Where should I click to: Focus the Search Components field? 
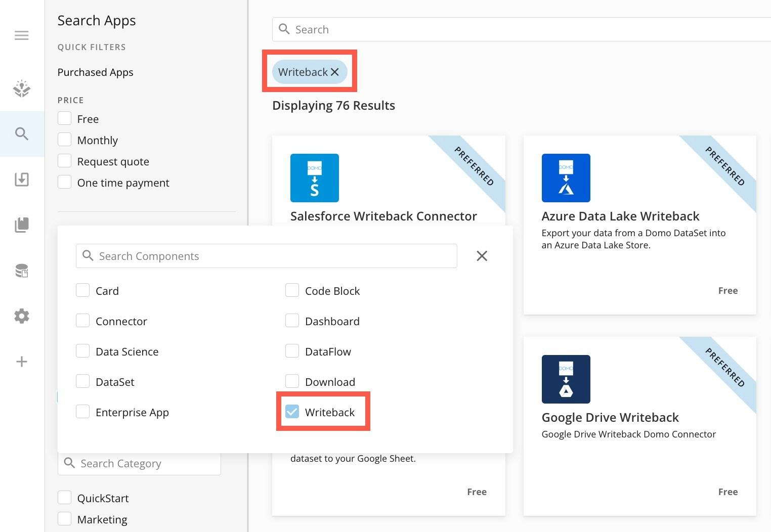point(267,256)
